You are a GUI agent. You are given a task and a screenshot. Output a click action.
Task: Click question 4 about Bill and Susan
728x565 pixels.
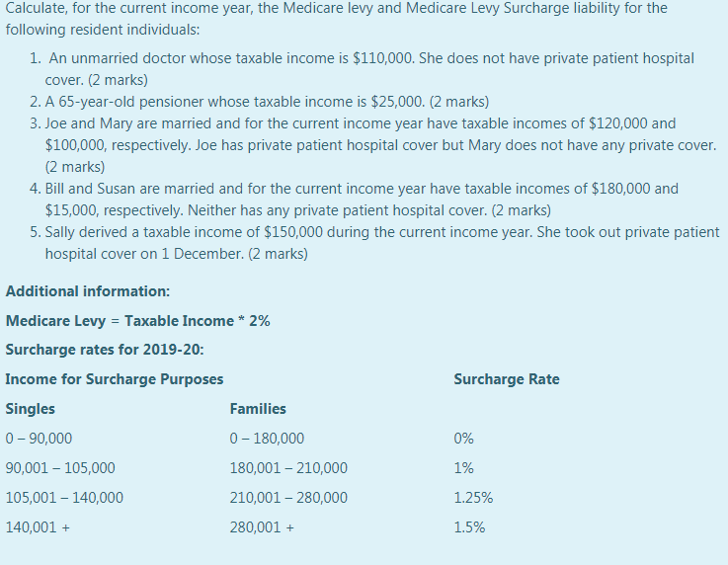354,200
